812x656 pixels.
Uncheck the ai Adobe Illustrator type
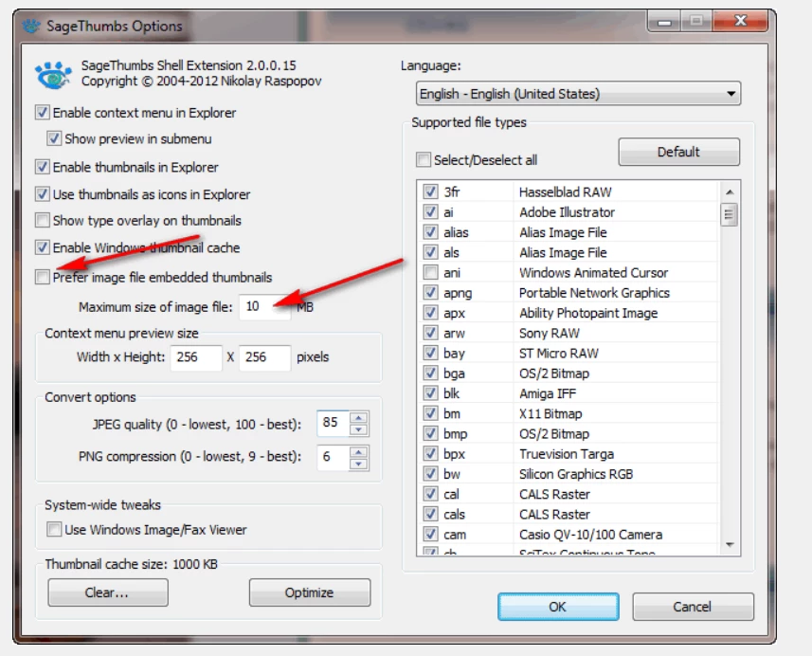tap(430, 212)
